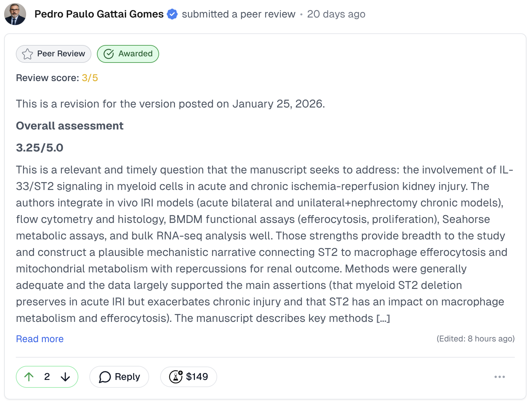This screenshot has height=405, width=532.
Task: Click the 3/5 review score value
Action: tap(89, 78)
